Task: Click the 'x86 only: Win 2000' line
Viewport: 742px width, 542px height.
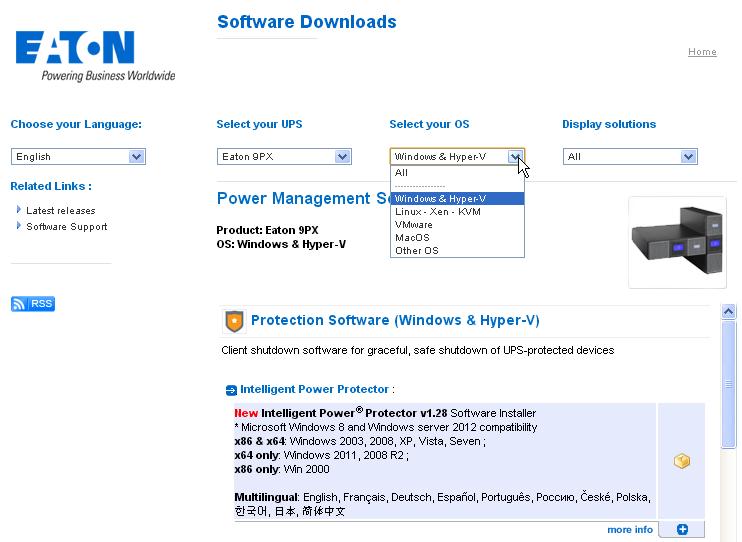Action: 282,469
